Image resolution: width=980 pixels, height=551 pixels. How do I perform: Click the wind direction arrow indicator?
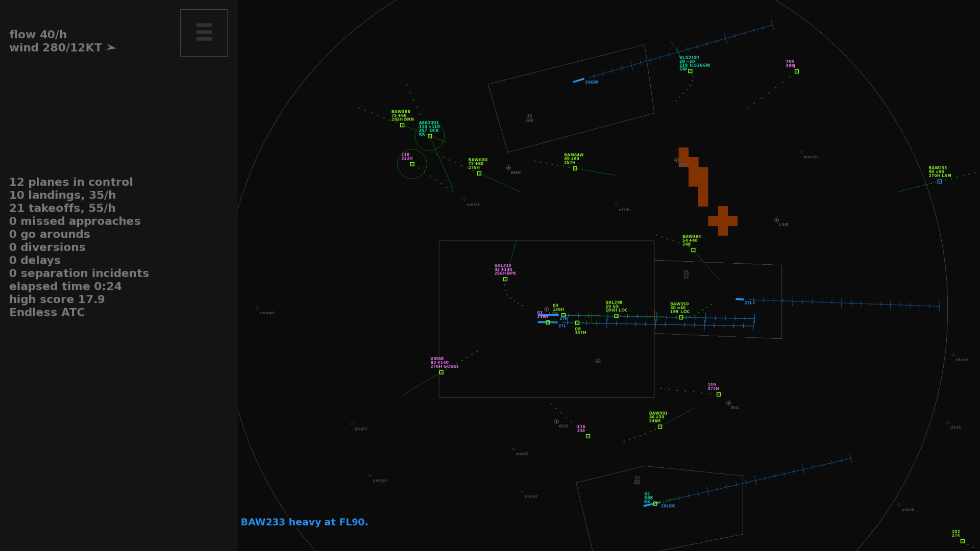pyautogui.click(x=110, y=47)
